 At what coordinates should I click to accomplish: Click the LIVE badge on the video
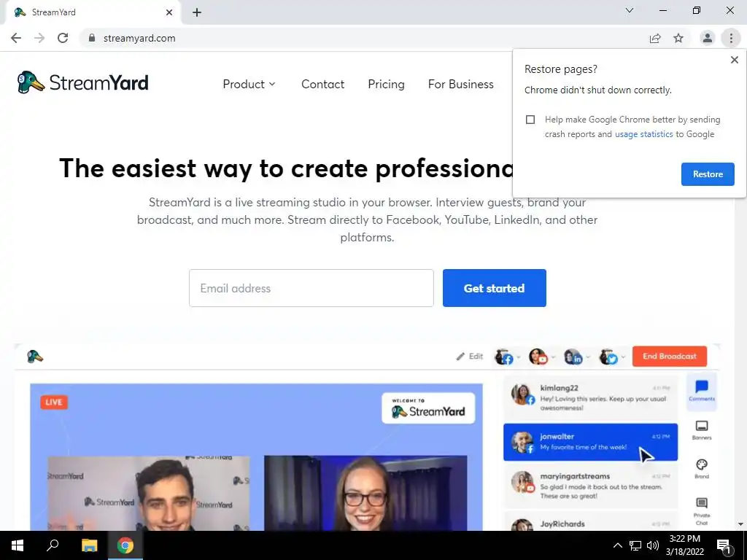click(x=54, y=402)
